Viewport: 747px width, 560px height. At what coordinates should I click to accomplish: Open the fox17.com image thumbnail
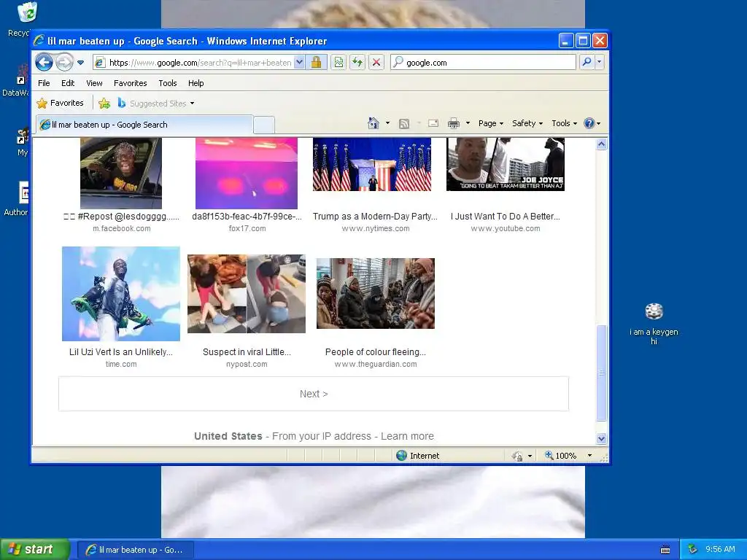coord(247,174)
